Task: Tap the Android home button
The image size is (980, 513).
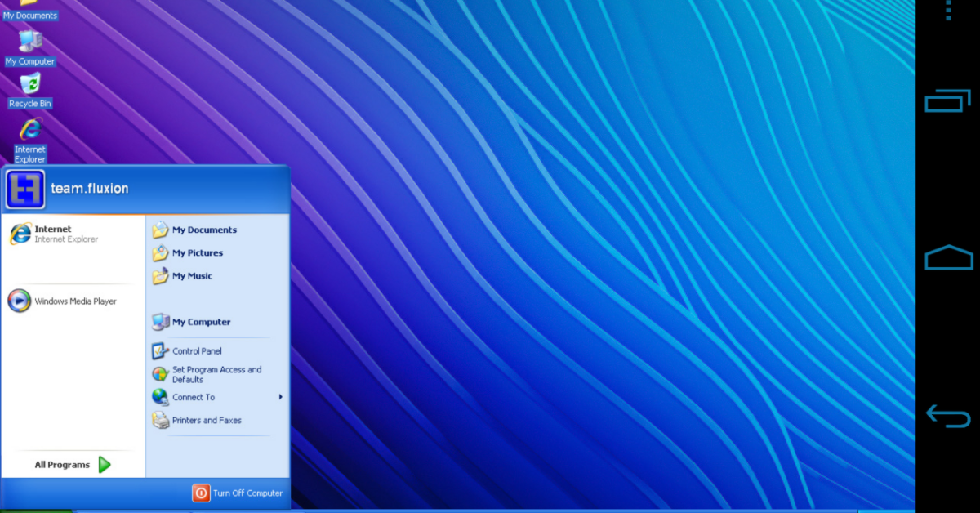Action: point(948,258)
